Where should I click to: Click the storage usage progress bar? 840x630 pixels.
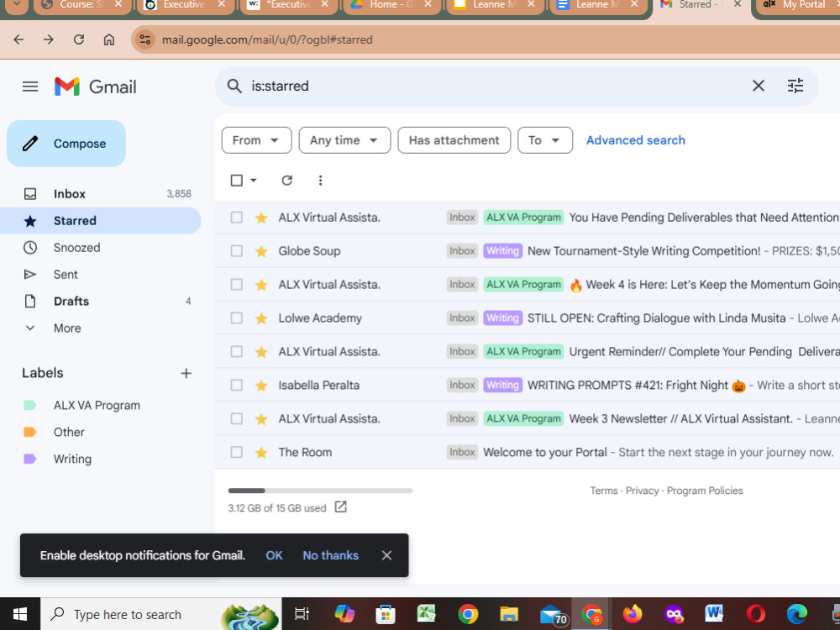[320, 491]
